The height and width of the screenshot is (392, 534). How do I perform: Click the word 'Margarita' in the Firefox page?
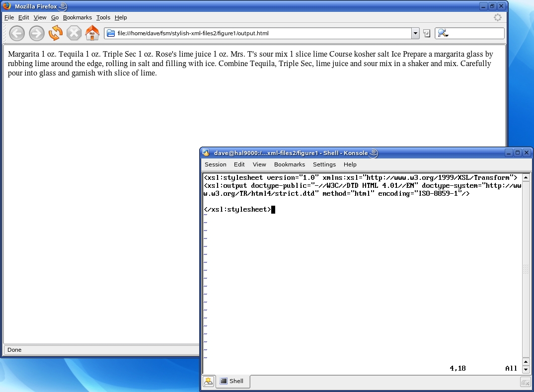[x=23, y=54]
